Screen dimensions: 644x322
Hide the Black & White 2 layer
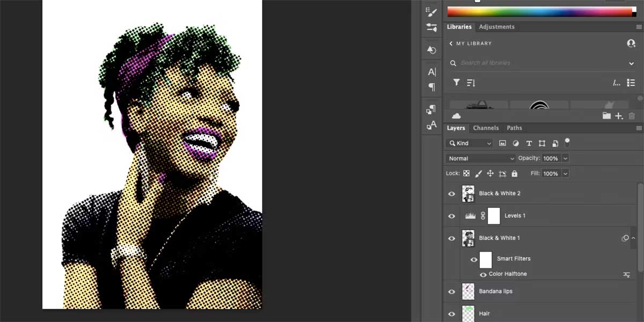tap(451, 194)
